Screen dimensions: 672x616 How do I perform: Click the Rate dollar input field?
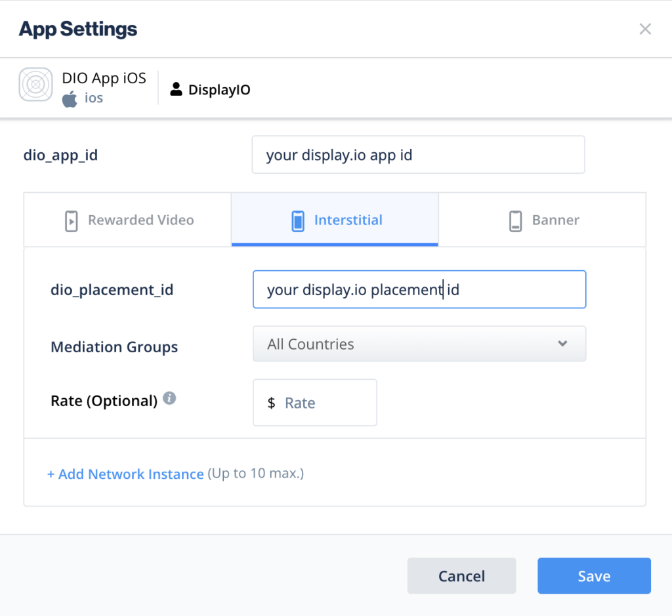point(315,402)
